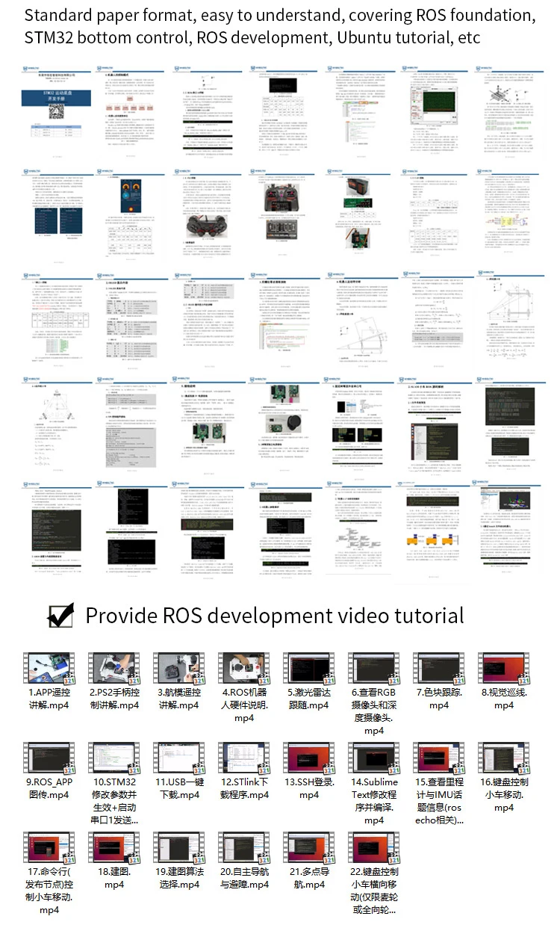Open the 10.STM32修改参数 video file icon
Image resolution: width=560 pixels, height=925 pixels.
pos(113,758)
